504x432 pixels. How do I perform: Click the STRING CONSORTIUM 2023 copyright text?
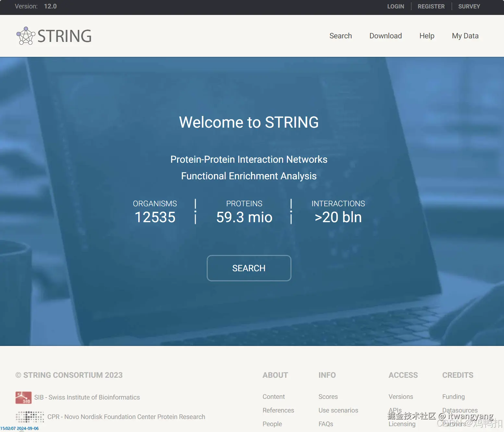pos(69,375)
